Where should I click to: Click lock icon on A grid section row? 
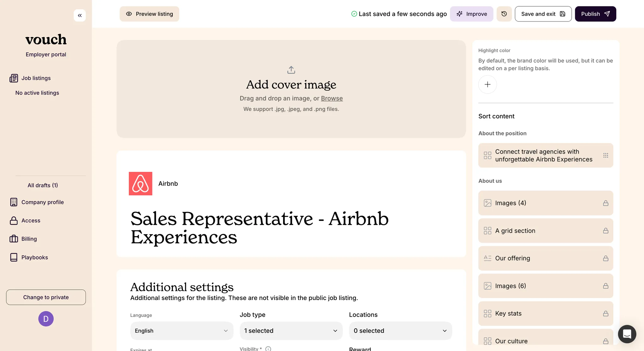(x=606, y=231)
